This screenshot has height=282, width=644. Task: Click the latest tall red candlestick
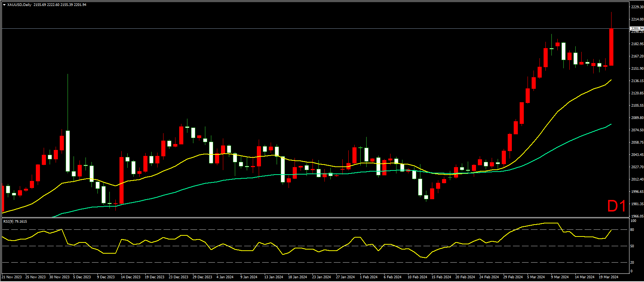(612, 47)
